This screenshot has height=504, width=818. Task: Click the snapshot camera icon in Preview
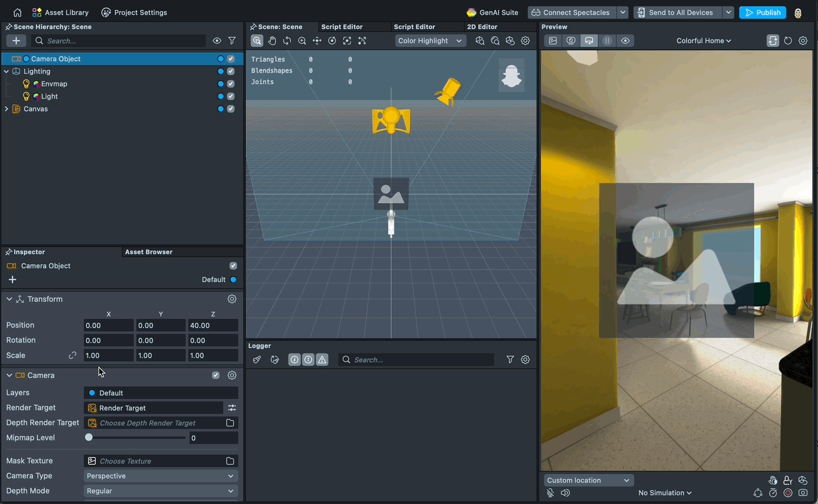552,40
